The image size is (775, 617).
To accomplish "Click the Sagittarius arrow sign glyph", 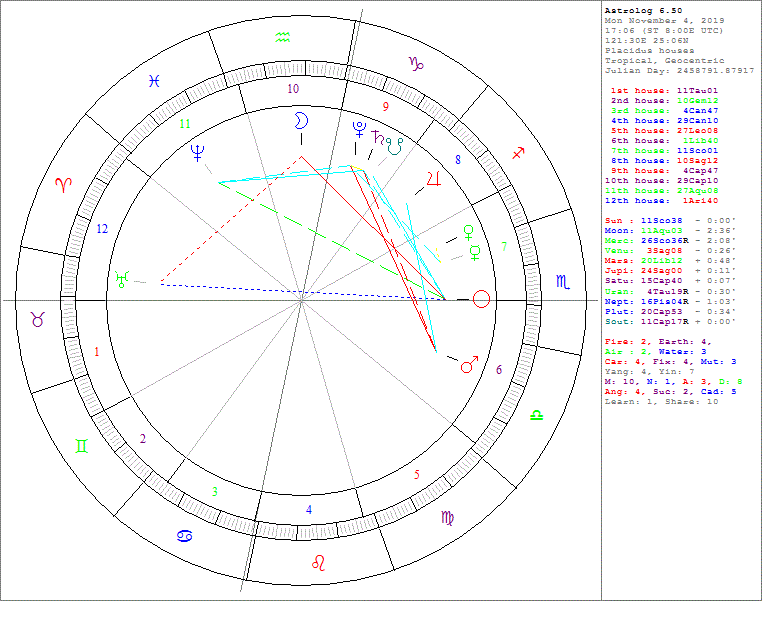I will tap(518, 153).
